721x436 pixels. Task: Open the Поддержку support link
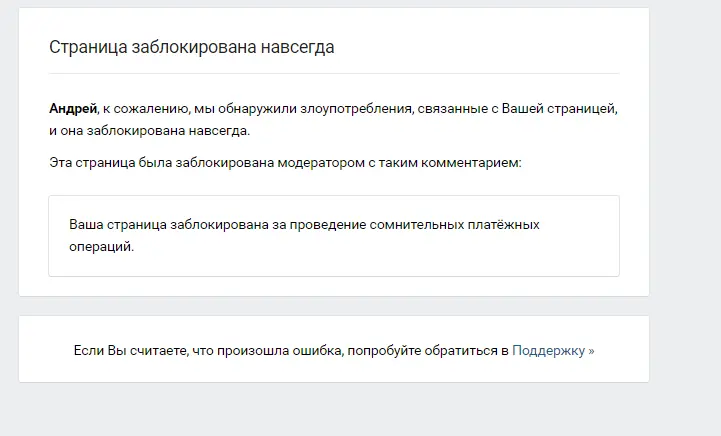tap(549, 351)
